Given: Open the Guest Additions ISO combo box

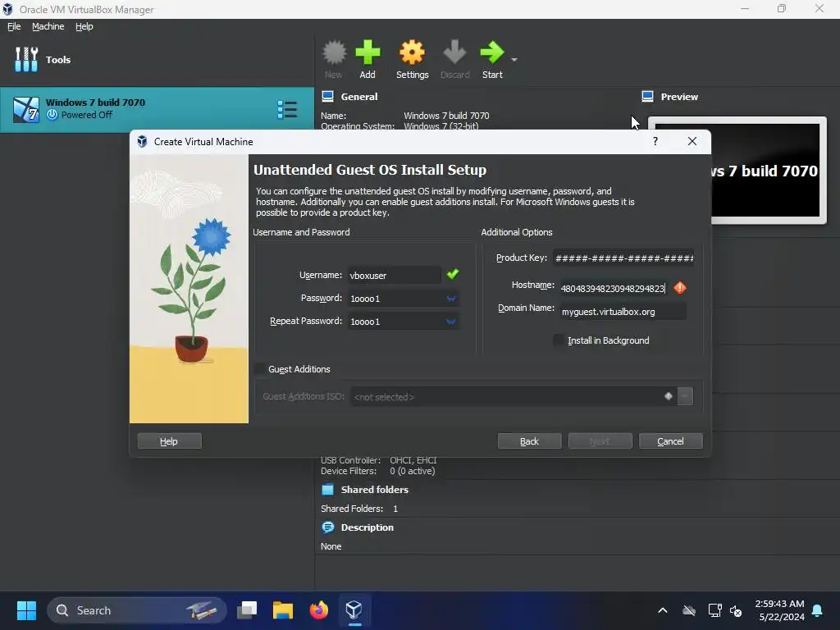Looking at the screenshot, I should point(514,396).
